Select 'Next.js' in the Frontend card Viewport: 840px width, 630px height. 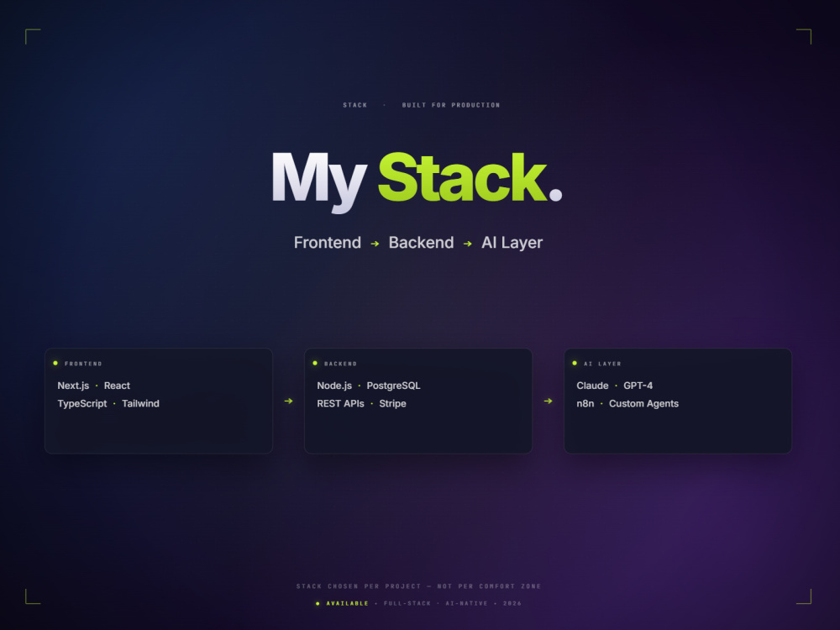pyautogui.click(x=73, y=386)
